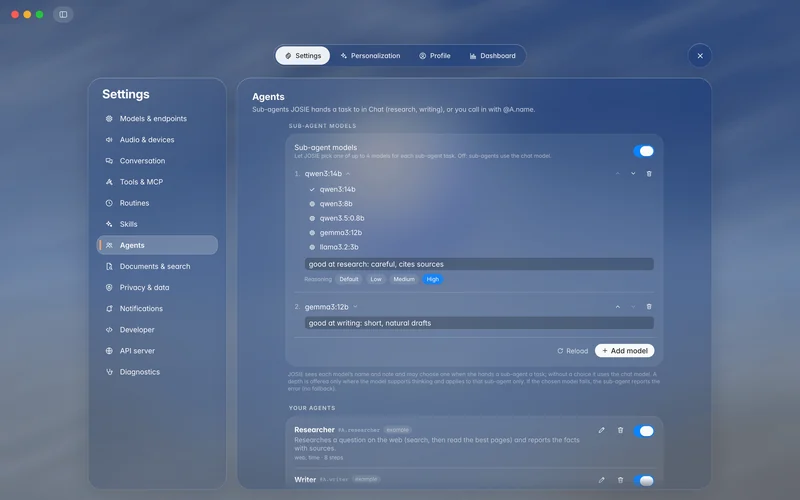The height and width of the screenshot is (500, 800).
Task: Set reasoning to High
Action: [x=433, y=279]
